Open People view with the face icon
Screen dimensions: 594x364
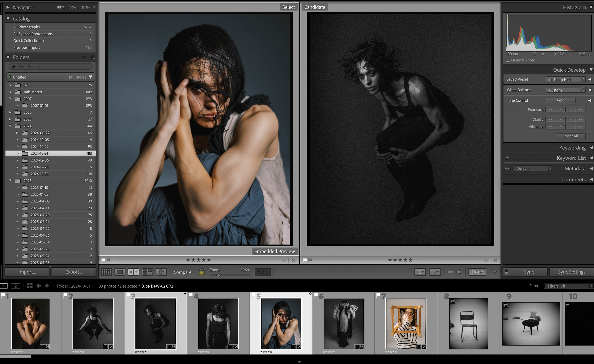click(x=161, y=272)
